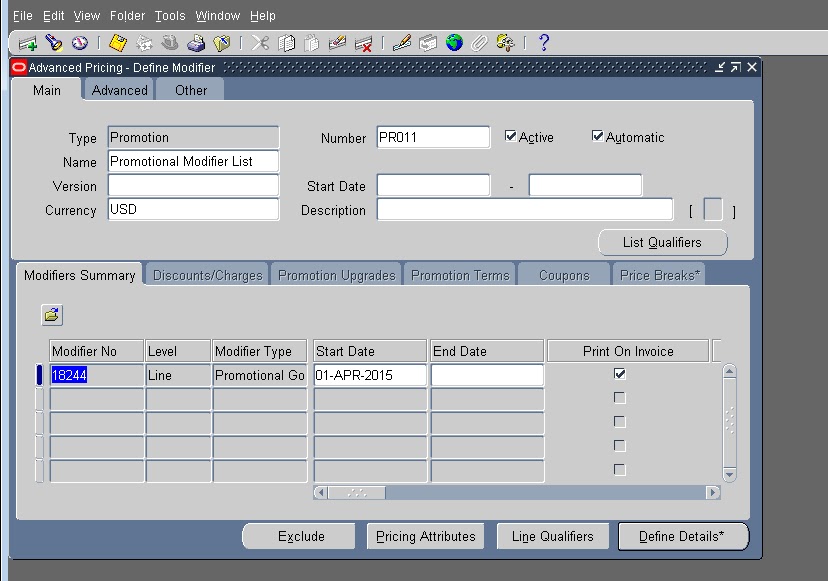The width and height of the screenshot is (828, 581).
Task: Click the Line Qualifiers button
Action: (x=552, y=537)
